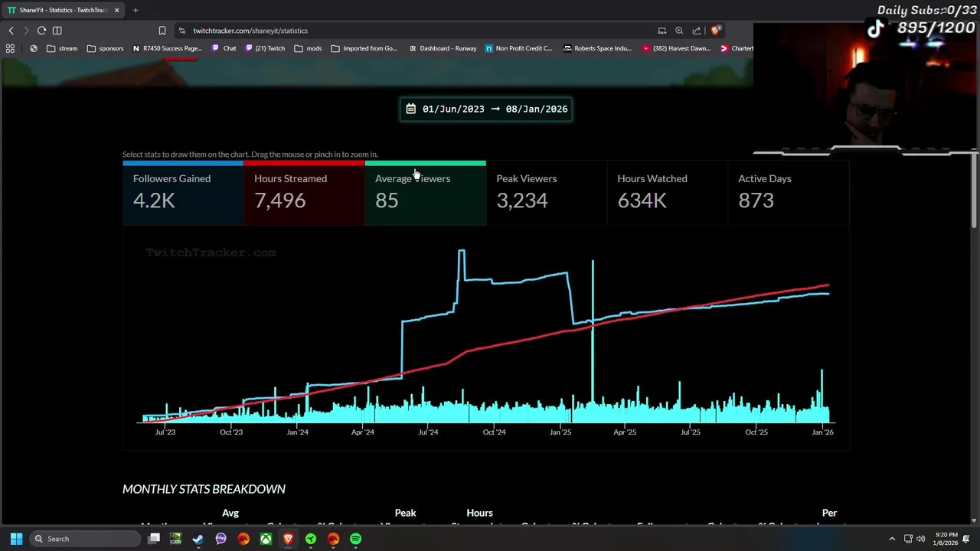This screenshot has width=980, height=551.
Task: Open Spotify from the taskbar
Action: pos(356,539)
